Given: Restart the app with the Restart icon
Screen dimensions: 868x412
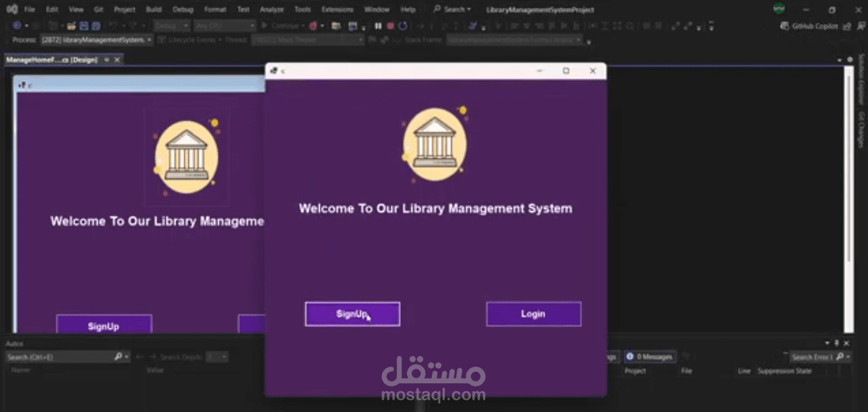Looking at the screenshot, I should click(404, 26).
